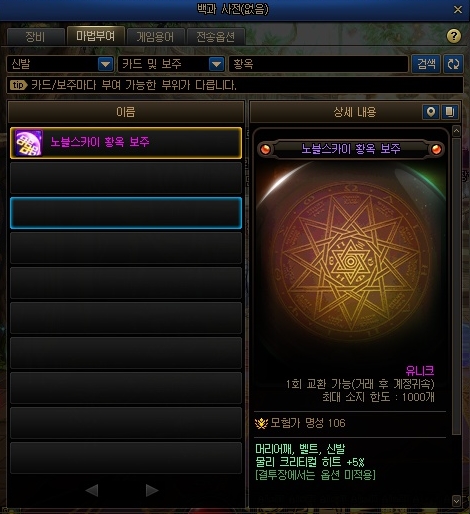The width and height of the screenshot is (470, 514).
Task: Click the detail panel scroll-down arrow
Action: pos(456,501)
